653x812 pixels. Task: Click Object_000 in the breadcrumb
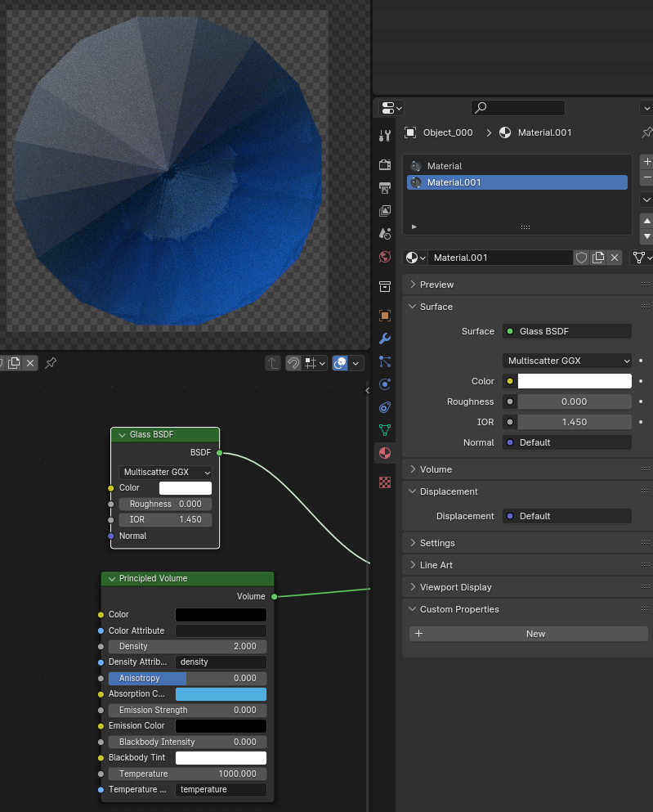tap(448, 132)
